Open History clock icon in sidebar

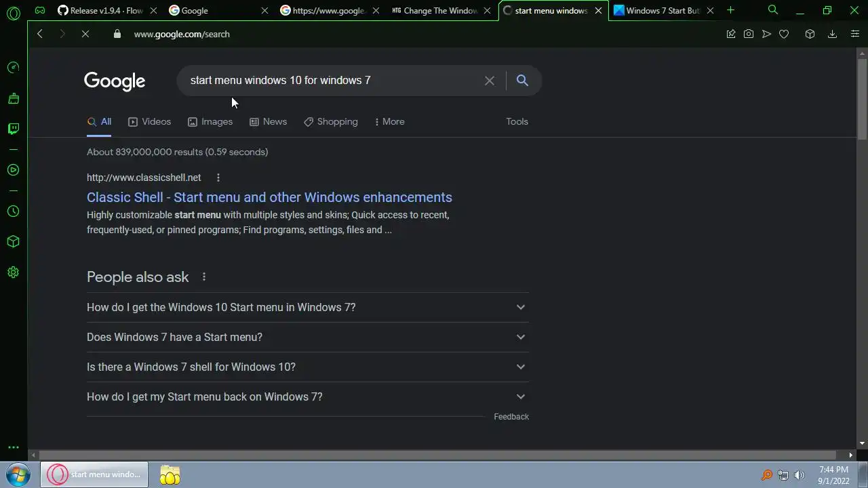pos(13,211)
